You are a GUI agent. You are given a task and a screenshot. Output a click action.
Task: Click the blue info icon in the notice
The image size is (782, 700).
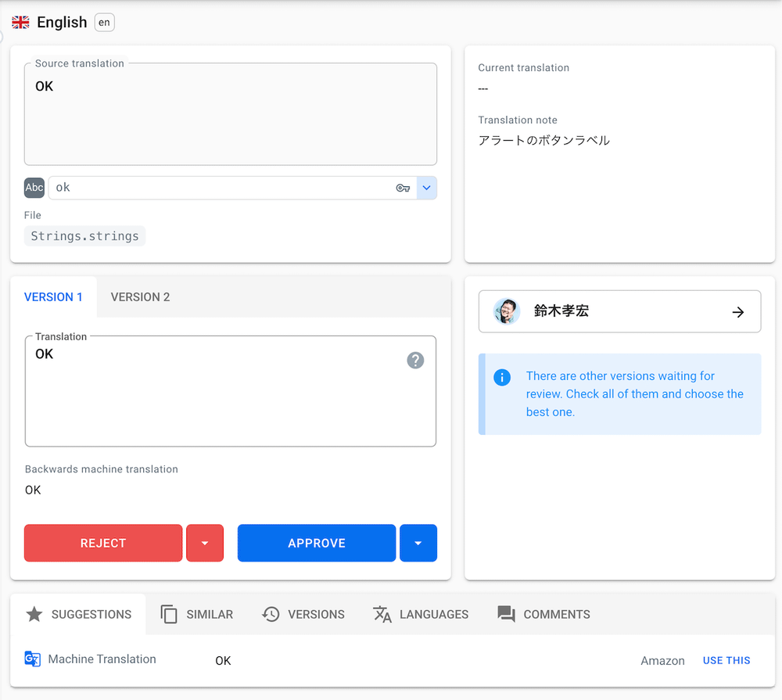(502, 378)
